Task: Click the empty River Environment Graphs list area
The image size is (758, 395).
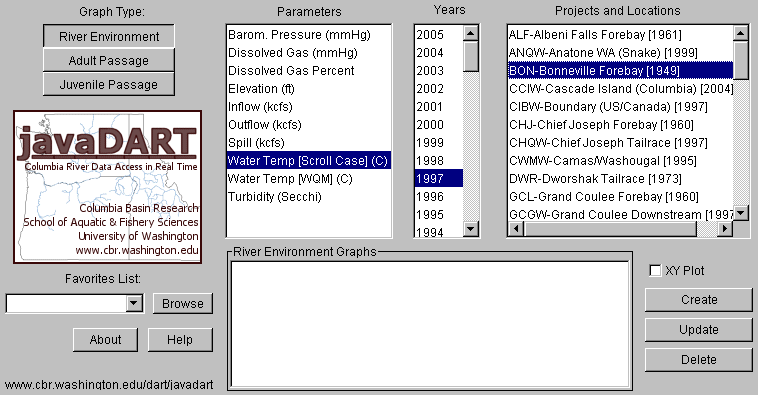Action: click(x=430, y=323)
